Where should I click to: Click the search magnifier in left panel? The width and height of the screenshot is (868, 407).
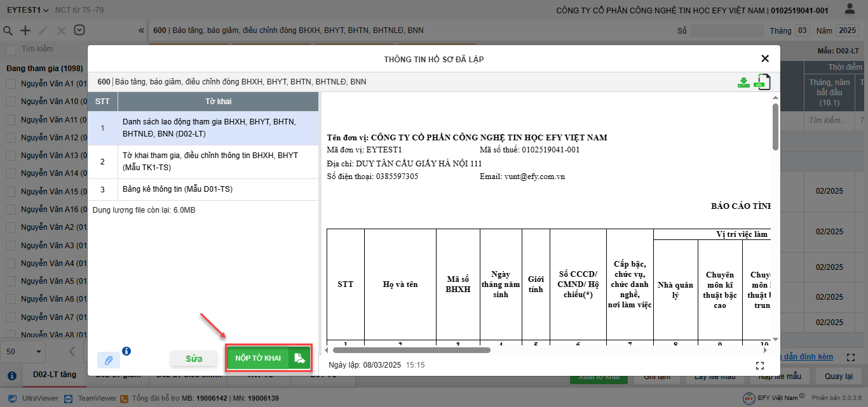coord(8,30)
